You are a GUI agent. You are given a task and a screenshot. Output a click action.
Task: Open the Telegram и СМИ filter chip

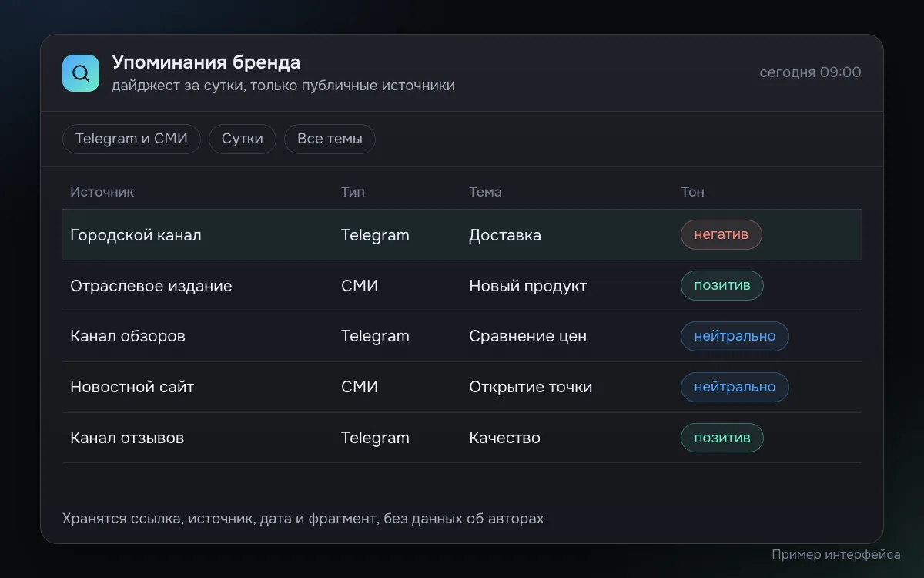coord(132,139)
